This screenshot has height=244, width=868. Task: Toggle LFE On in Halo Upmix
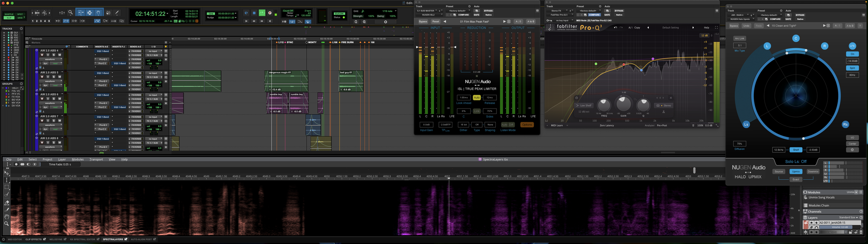[x=852, y=54]
